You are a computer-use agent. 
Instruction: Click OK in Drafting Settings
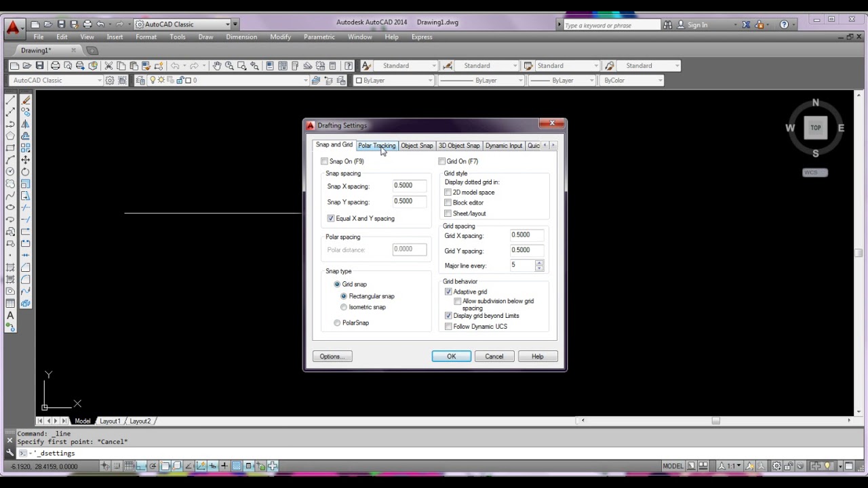pos(452,357)
